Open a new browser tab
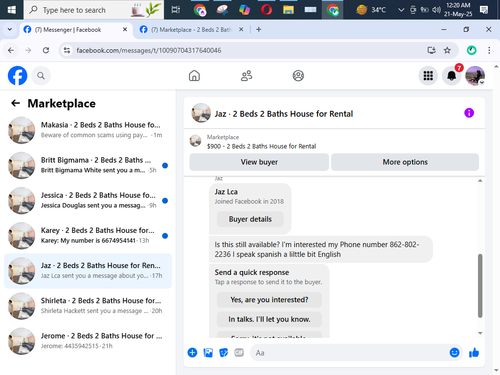The image size is (500, 375). pos(258,30)
